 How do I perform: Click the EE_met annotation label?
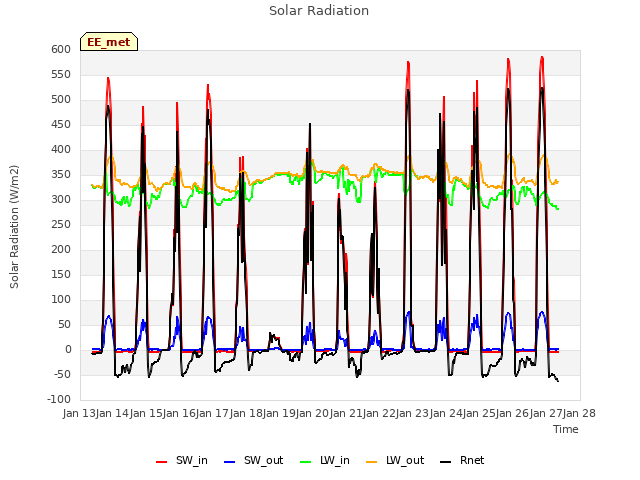pos(109,42)
